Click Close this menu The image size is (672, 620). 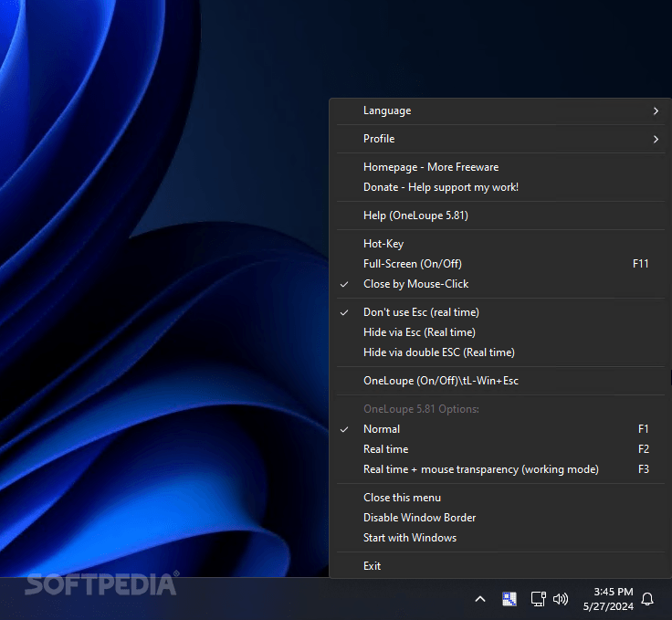coord(501,498)
